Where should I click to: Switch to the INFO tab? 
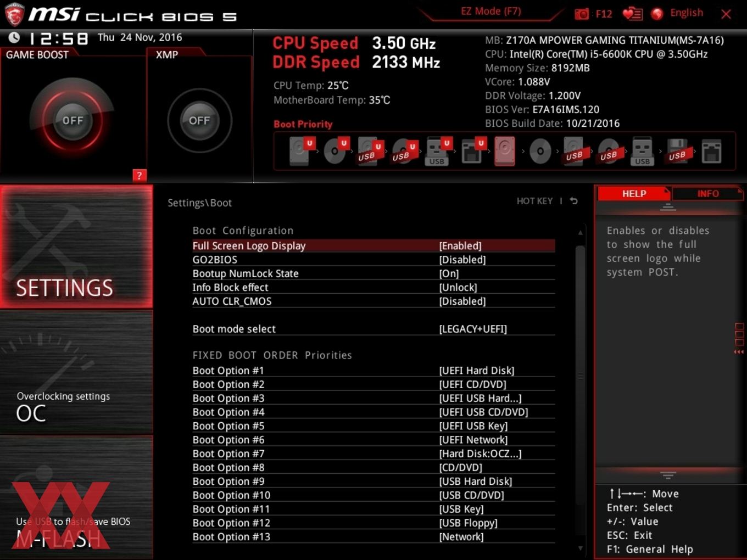(708, 194)
